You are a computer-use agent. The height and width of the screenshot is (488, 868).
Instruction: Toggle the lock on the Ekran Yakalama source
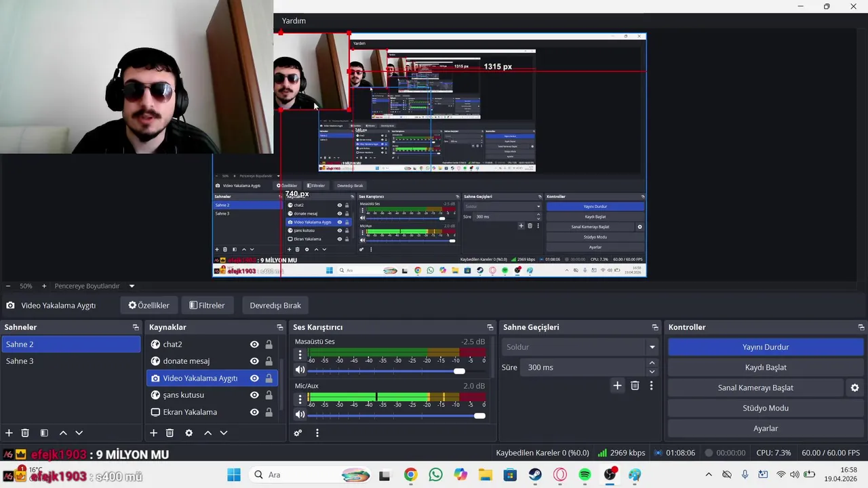tap(269, 412)
